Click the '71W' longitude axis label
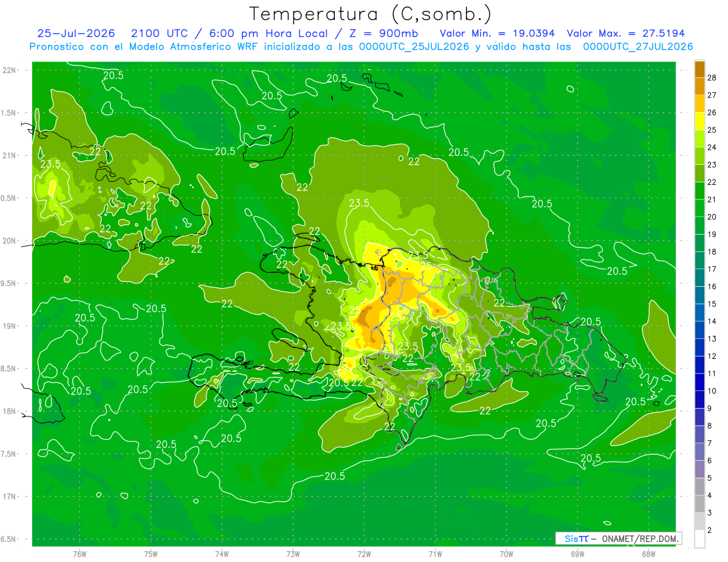The image size is (728, 562). [x=435, y=554]
